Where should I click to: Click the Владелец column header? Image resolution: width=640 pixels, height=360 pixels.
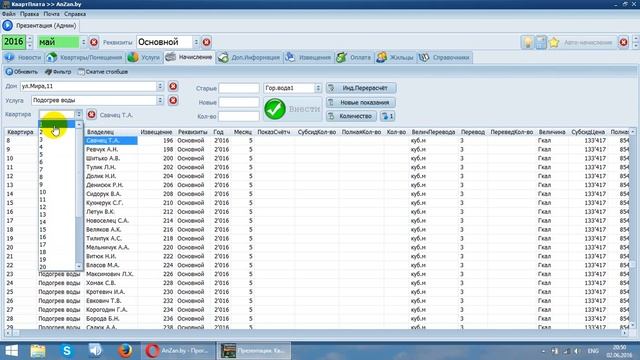pyautogui.click(x=100, y=132)
